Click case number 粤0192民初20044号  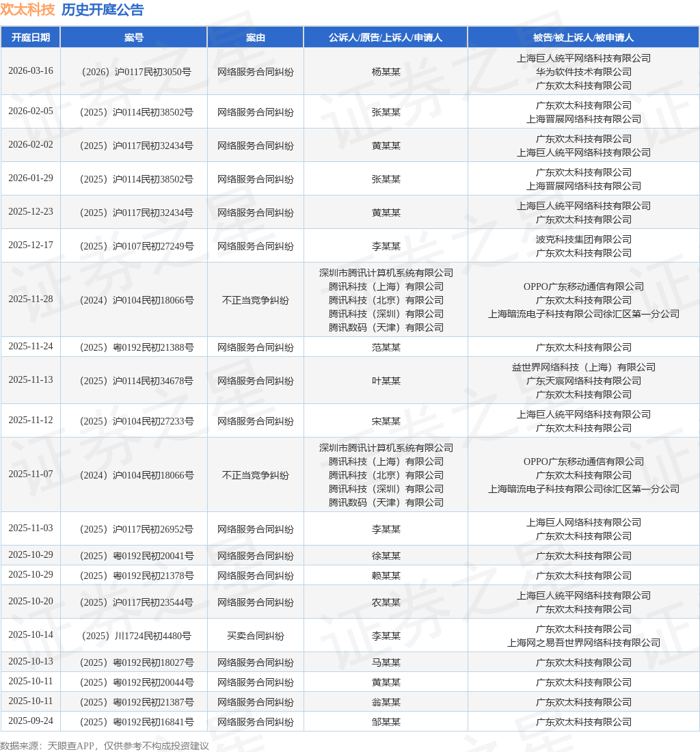click(136, 682)
